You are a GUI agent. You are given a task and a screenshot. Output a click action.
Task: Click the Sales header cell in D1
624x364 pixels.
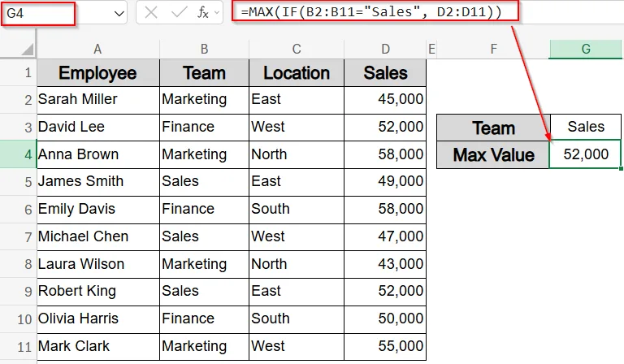tap(385, 73)
